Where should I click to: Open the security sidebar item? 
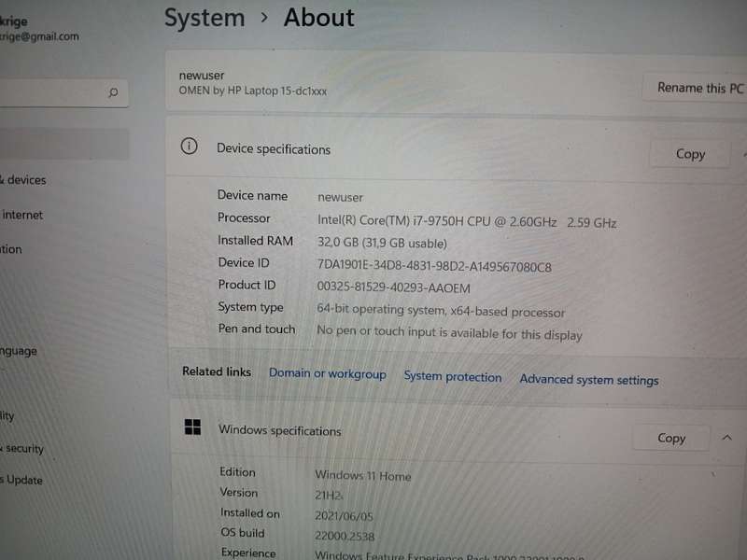click(x=21, y=448)
